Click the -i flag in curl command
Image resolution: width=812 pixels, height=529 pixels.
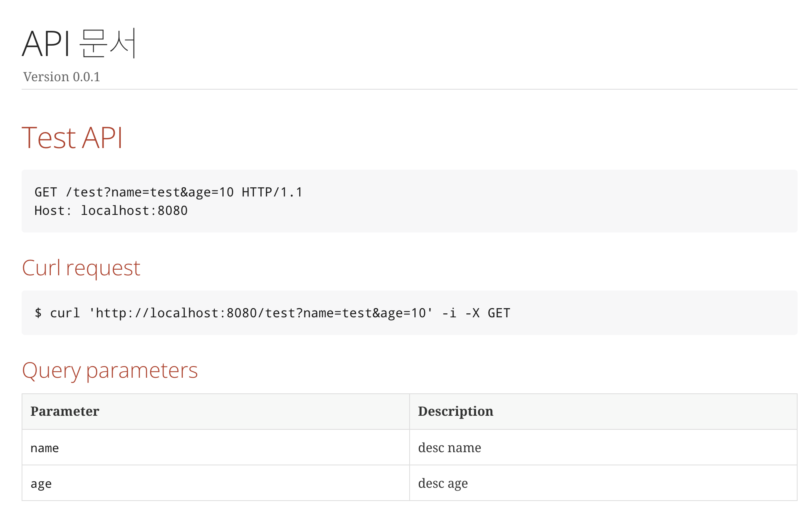[x=449, y=313]
